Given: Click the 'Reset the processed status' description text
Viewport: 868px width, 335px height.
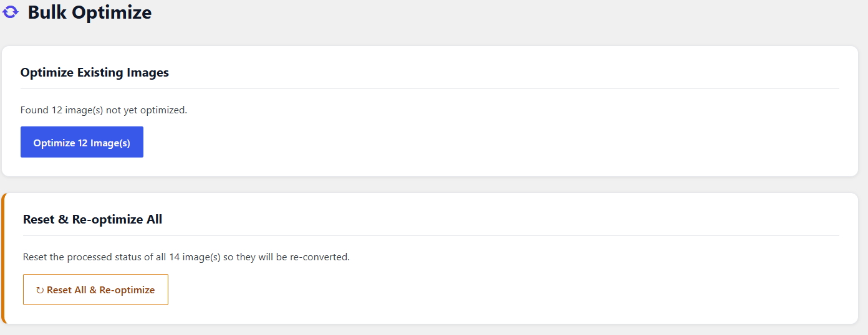Looking at the screenshot, I should [186, 257].
